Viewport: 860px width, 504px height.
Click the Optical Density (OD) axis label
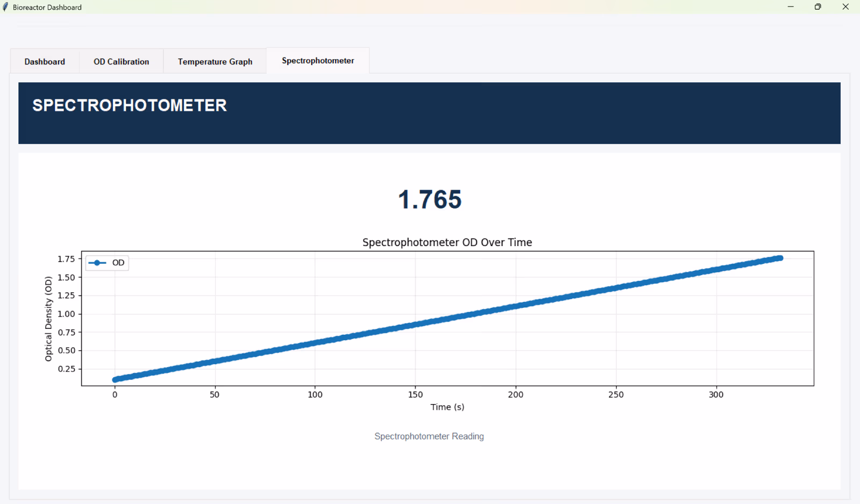coord(48,319)
